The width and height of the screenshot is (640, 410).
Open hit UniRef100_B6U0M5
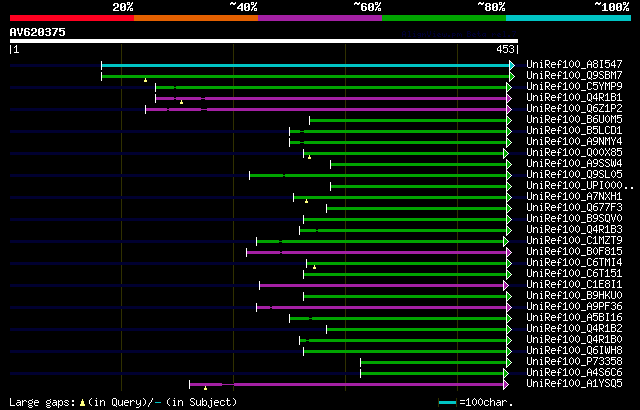click(x=574, y=120)
